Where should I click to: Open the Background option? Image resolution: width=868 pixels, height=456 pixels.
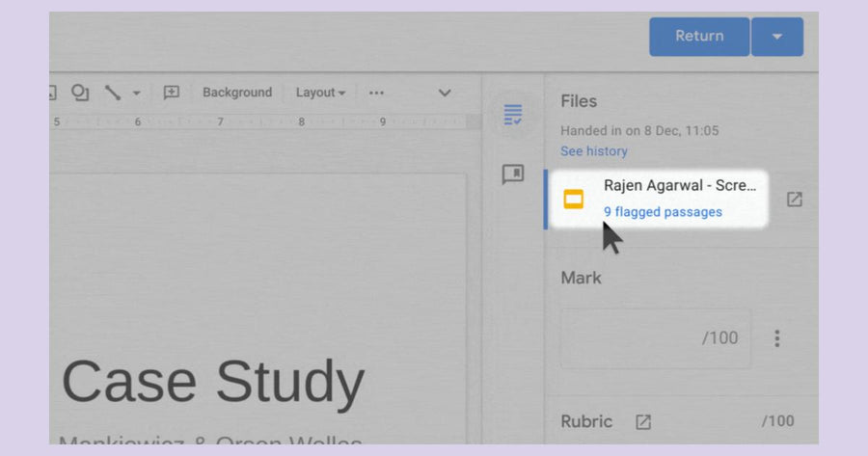pos(237,93)
